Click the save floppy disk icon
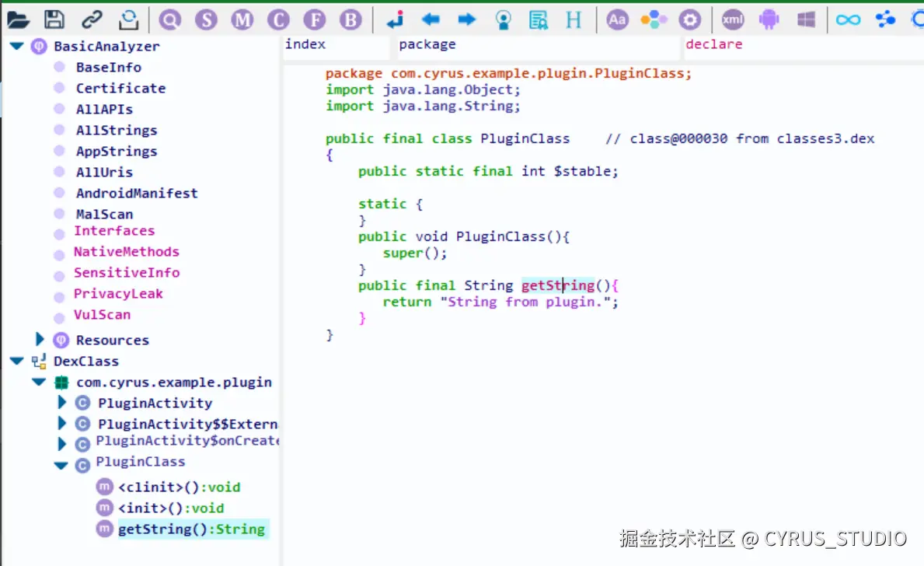Screen dimensions: 924x566 pyautogui.click(x=54, y=19)
